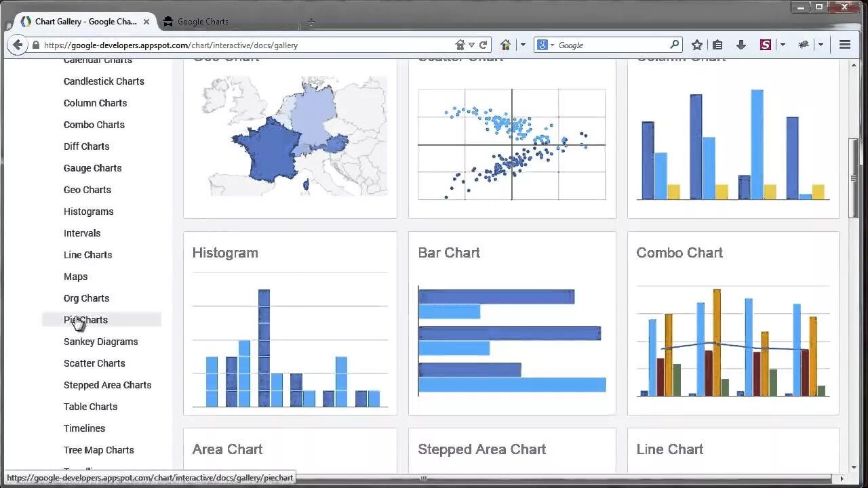Click the Histogram card title
868x488 pixels.
click(x=225, y=253)
